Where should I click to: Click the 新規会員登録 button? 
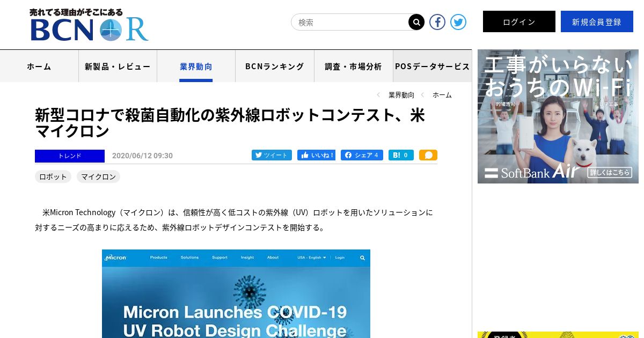pos(597,21)
